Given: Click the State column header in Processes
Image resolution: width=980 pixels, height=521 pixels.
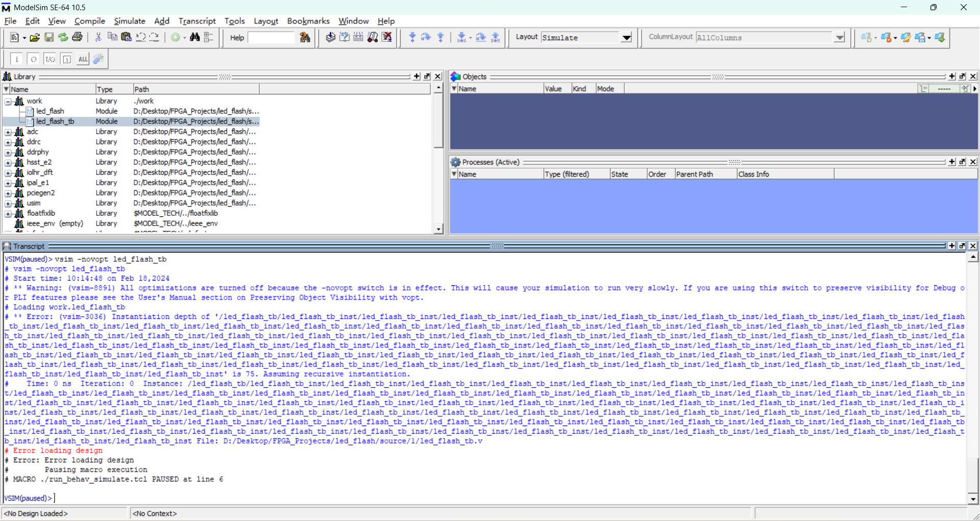Looking at the screenshot, I should coord(628,175).
